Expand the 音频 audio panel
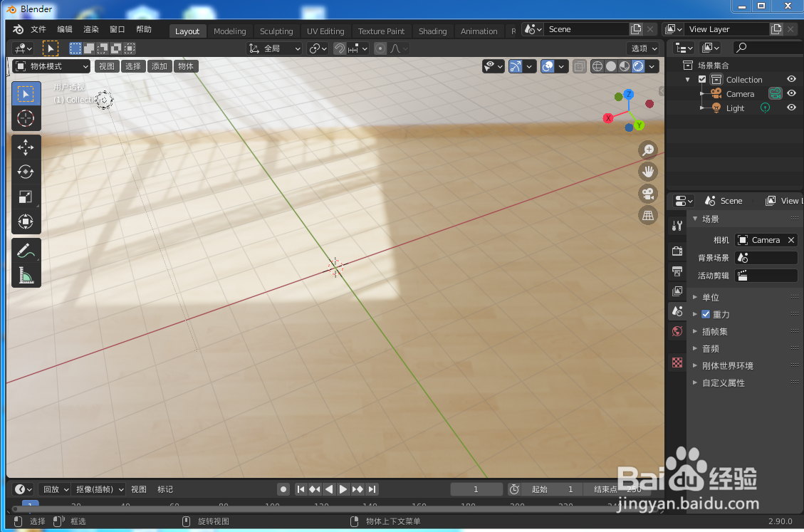This screenshot has width=804, height=532. (x=711, y=348)
